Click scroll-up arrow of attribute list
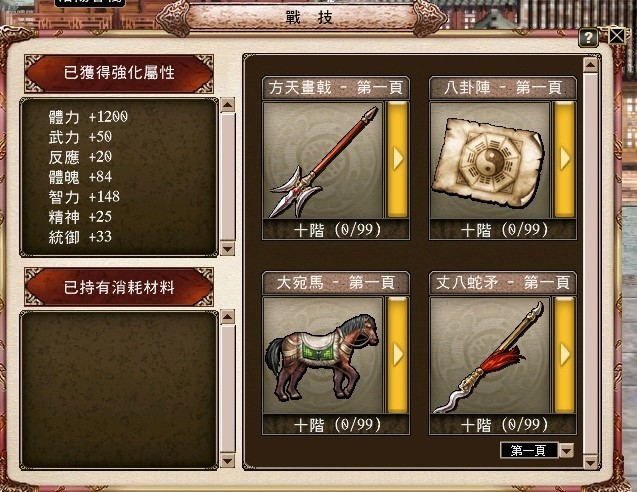 pos(228,105)
